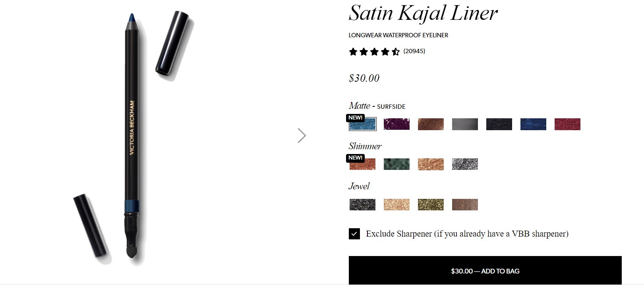Uncheck the Exclude Sharpener checkbox
Screen dimensions: 644x285
(354, 234)
